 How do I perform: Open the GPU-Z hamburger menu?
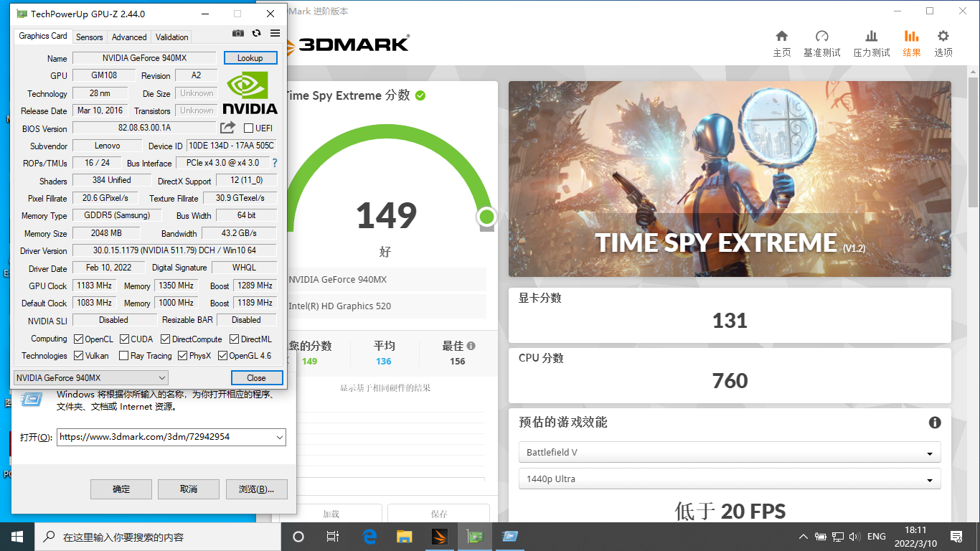[x=275, y=33]
